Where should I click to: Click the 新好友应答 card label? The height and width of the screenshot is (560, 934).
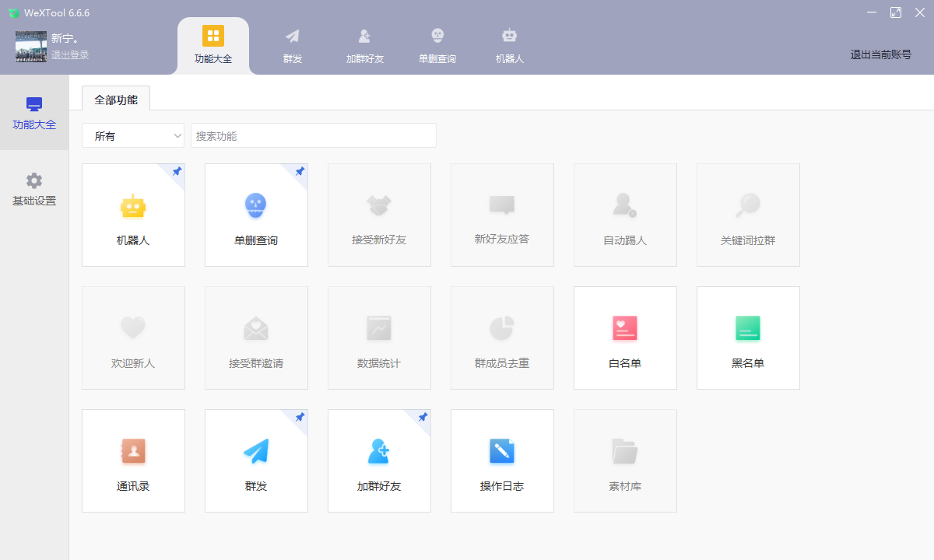502,239
